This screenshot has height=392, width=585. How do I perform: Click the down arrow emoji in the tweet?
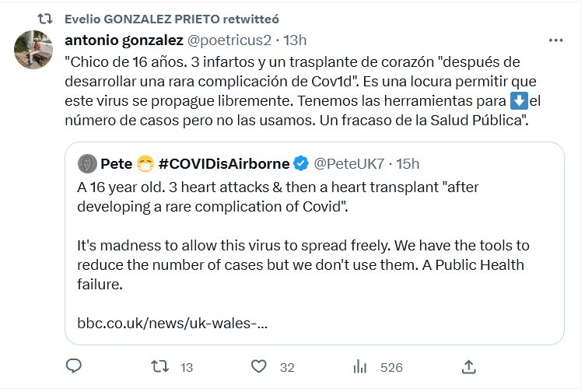click(519, 101)
